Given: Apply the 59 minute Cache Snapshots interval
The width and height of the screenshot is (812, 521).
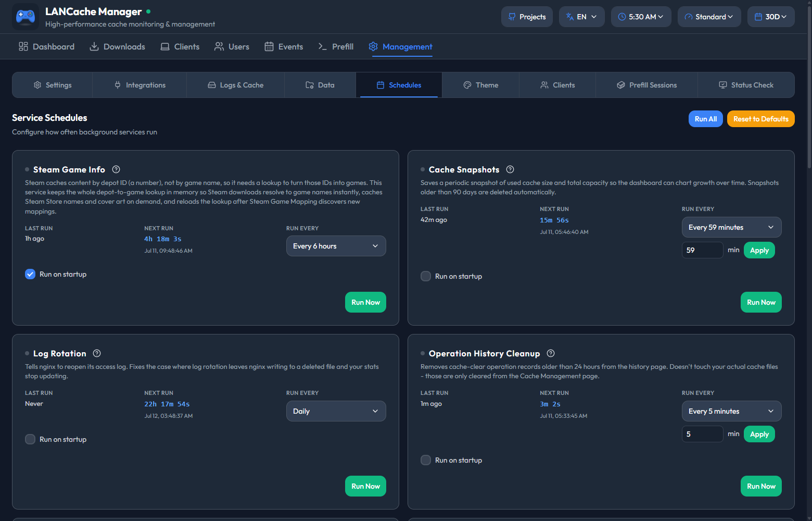Looking at the screenshot, I should pos(759,250).
